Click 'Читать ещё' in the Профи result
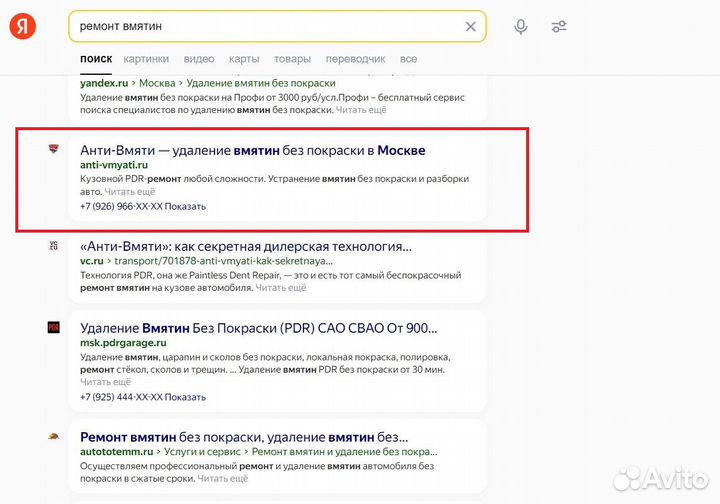720x504 pixels. (x=361, y=110)
